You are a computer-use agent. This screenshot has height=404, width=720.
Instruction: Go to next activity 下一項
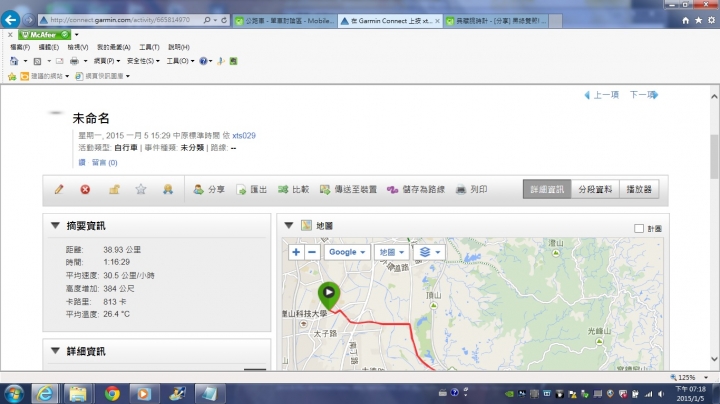click(644, 95)
